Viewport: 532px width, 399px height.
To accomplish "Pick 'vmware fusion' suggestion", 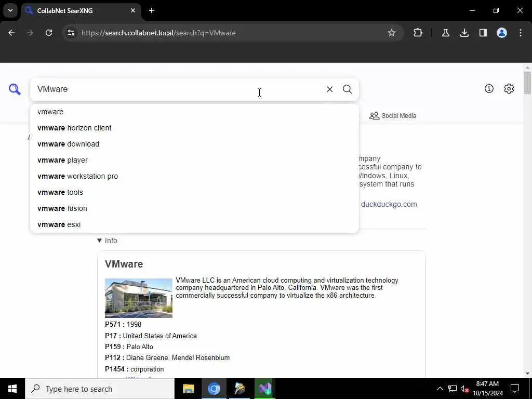I will (194, 208).
